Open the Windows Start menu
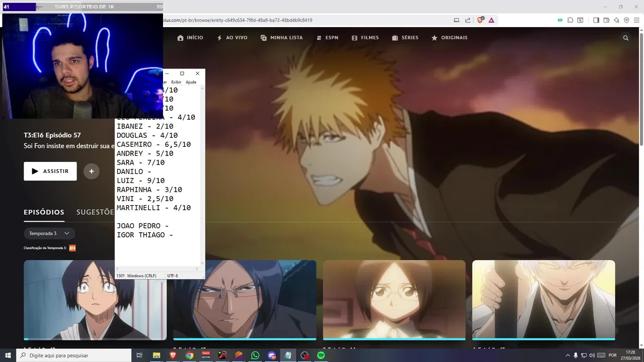 tap(8, 355)
